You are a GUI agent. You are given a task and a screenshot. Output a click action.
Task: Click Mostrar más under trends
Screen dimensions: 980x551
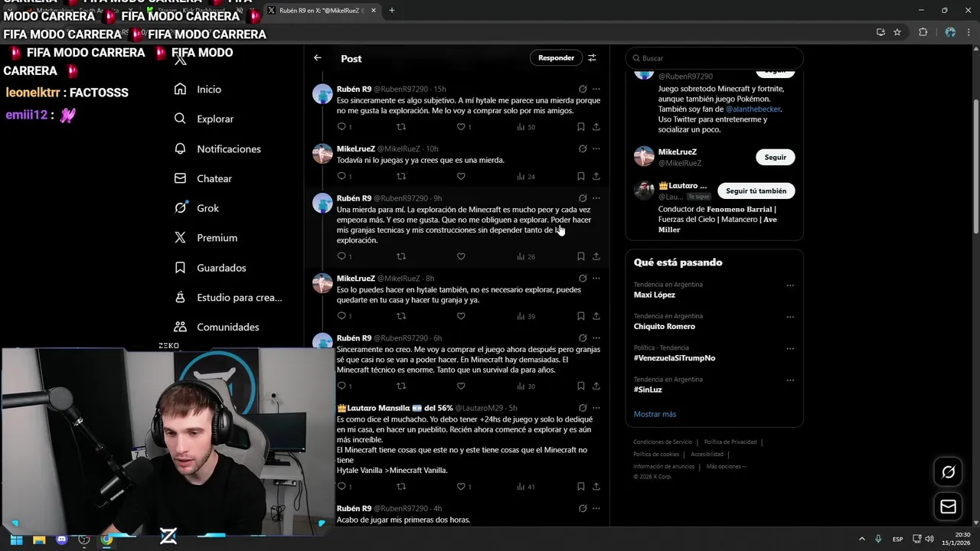click(x=655, y=414)
